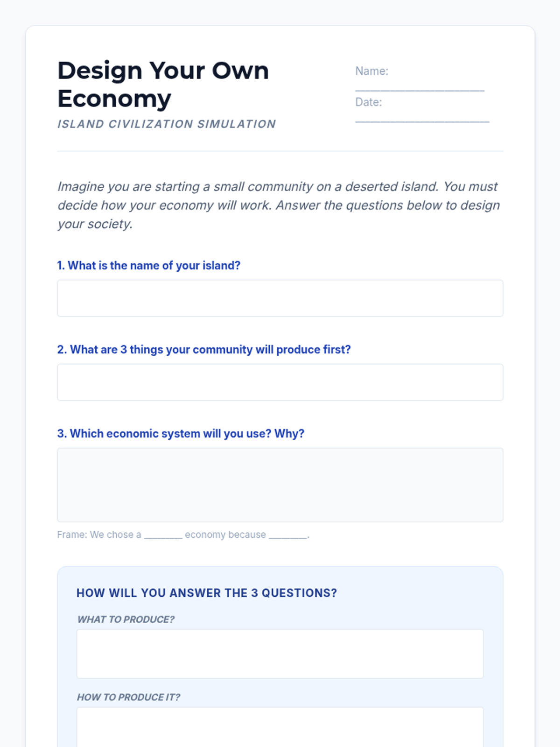This screenshot has height=747, width=560.
Task: Click the Name: label
Action: pos(371,71)
